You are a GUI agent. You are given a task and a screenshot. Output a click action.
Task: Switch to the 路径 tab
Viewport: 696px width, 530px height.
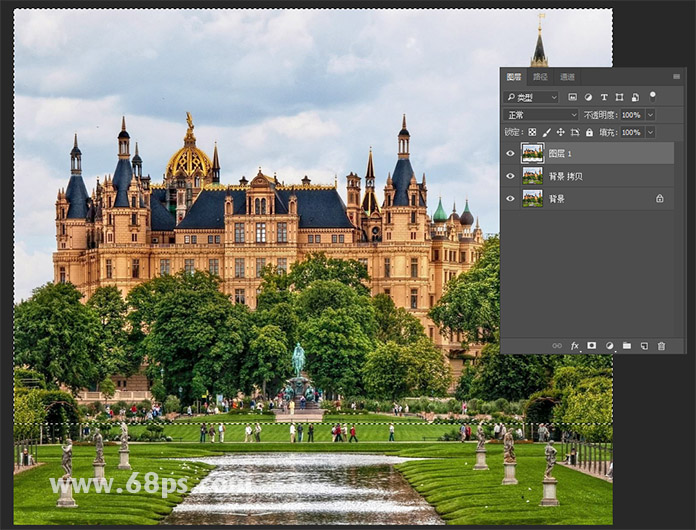(x=540, y=77)
